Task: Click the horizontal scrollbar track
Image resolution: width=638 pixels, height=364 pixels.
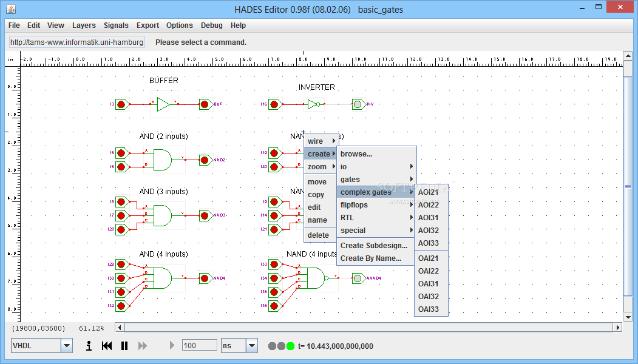Action: (x=368, y=328)
